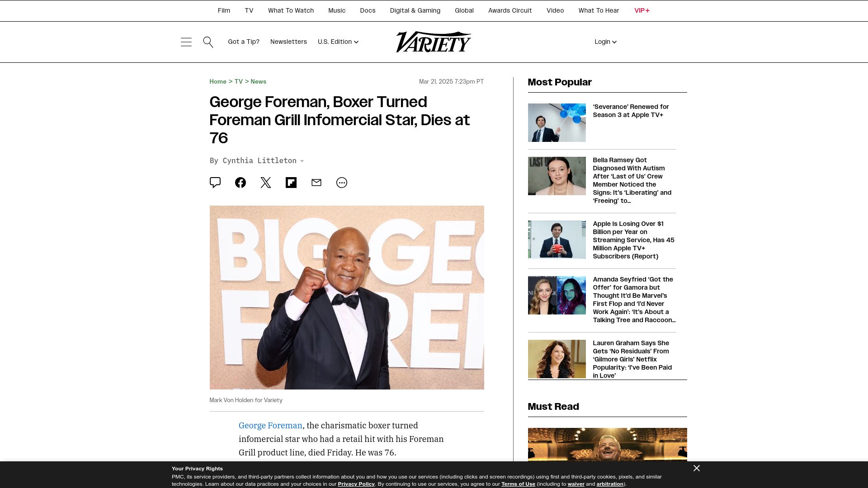Open Digital & Gaming section
Screen dimensions: 868x488
pyautogui.click(x=415, y=10)
